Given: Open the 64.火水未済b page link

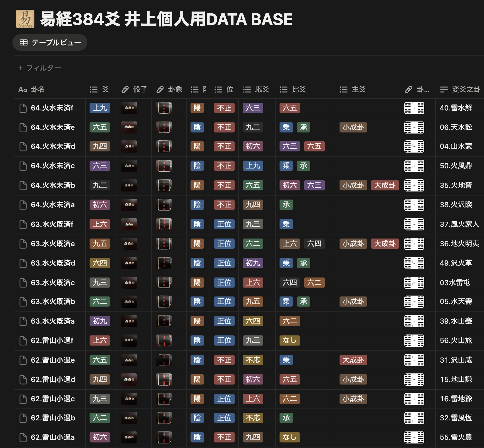Looking at the screenshot, I should [x=53, y=186].
